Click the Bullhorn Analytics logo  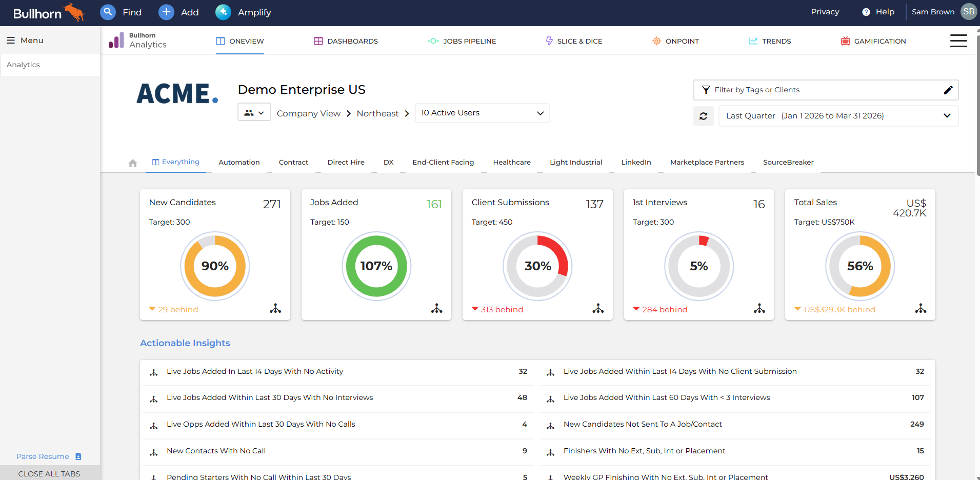pos(137,41)
